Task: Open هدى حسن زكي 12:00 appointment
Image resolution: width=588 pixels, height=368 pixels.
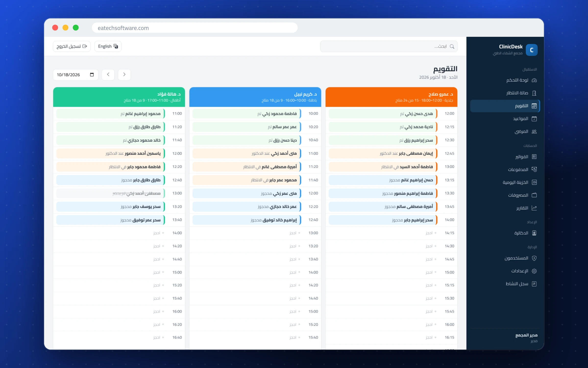Action: tap(383, 114)
